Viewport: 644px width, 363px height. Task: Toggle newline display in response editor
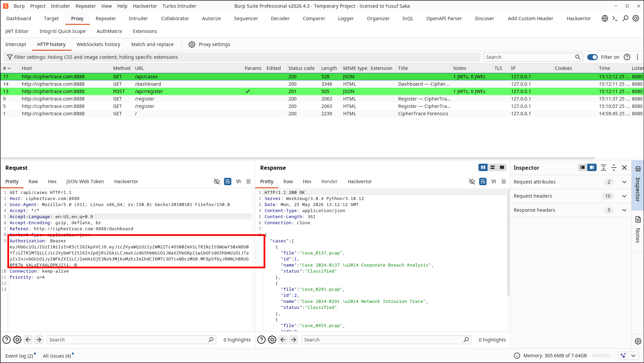pos(494,182)
